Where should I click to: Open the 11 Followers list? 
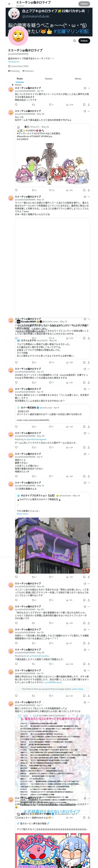pos(28,71)
